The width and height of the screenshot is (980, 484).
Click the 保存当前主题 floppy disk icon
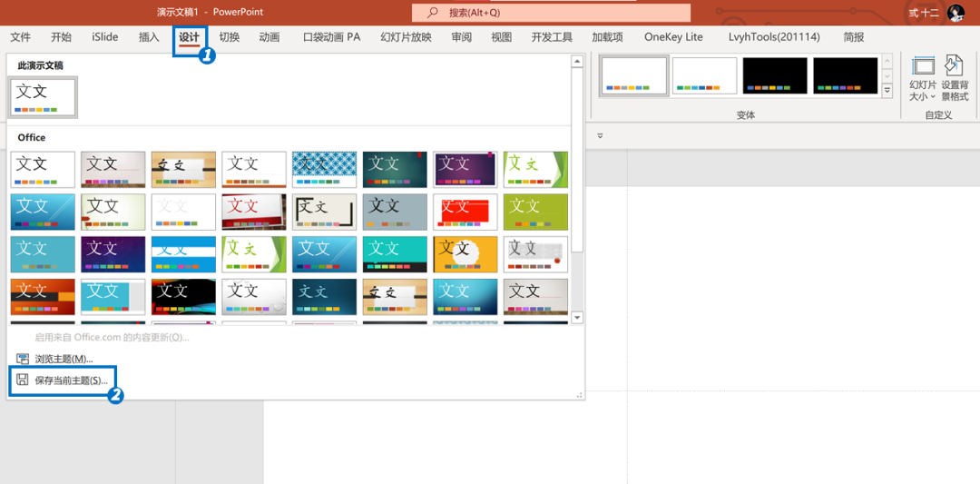23,380
